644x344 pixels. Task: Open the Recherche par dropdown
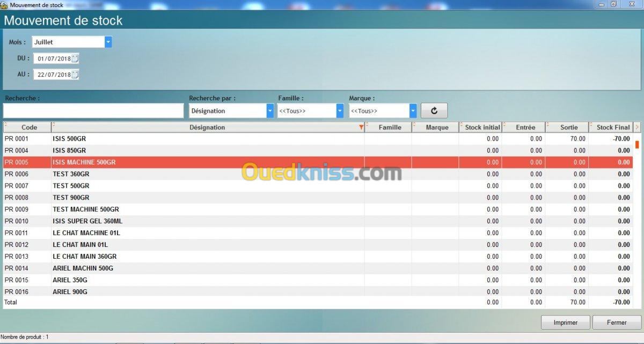tap(270, 111)
